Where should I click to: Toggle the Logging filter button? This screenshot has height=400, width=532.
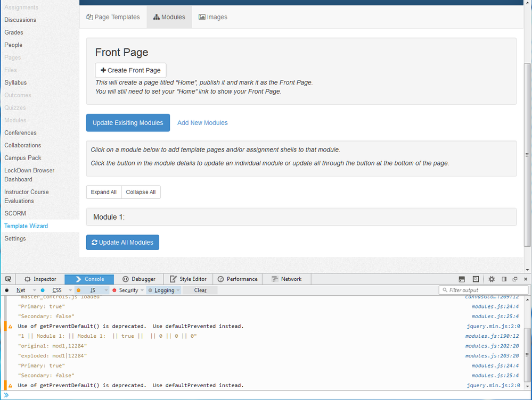click(x=164, y=290)
